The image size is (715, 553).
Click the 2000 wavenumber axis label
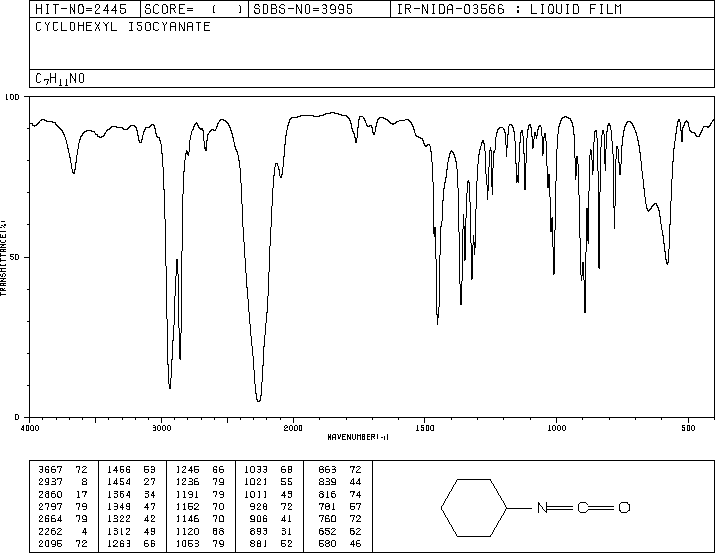click(x=293, y=428)
